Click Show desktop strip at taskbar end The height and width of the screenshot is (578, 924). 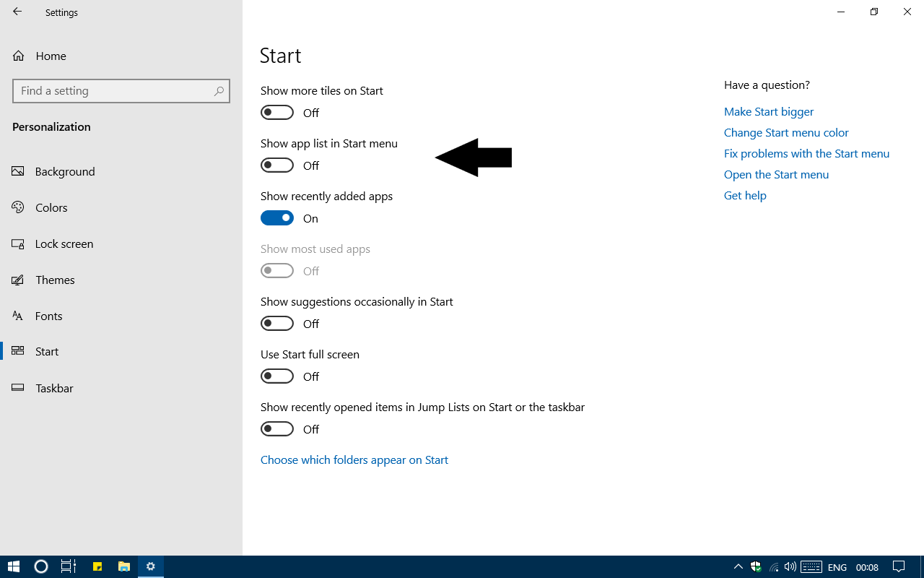tap(922, 567)
